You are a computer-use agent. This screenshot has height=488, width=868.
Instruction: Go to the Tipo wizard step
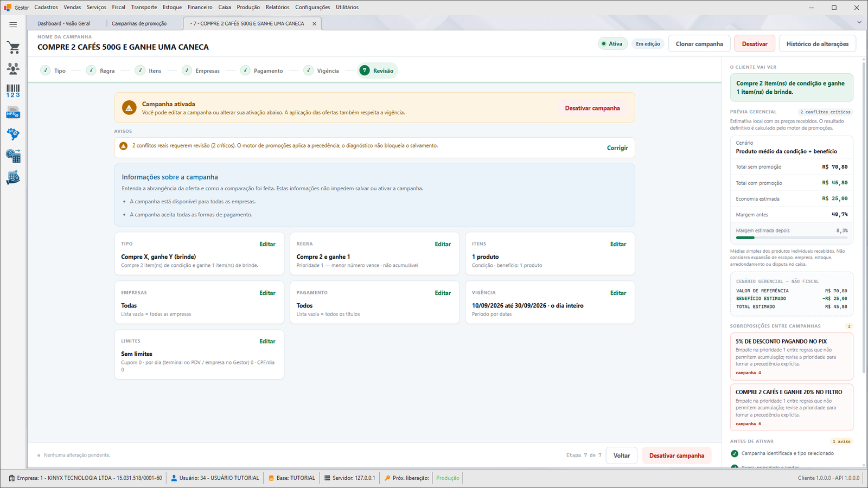[53, 71]
